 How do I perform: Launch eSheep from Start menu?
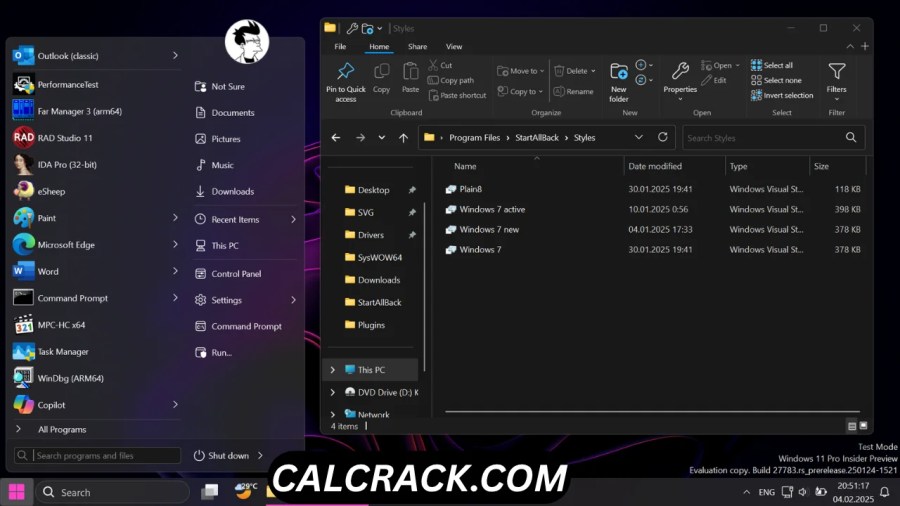tap(96, 191)
